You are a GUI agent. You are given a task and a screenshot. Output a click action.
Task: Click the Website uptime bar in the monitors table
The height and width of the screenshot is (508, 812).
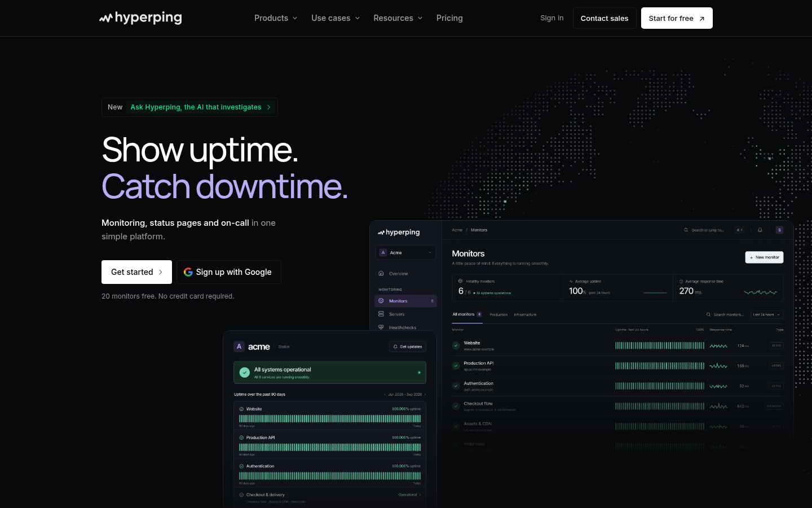click(x=660, y=345)
